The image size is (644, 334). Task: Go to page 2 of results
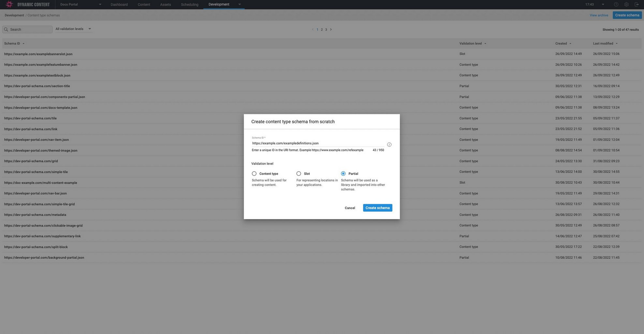click(x=322, y=29)
